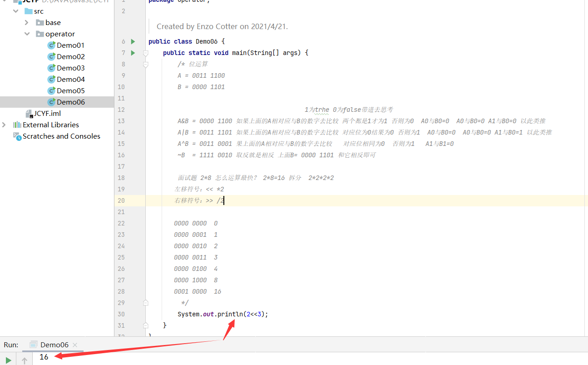
Task: Click the '~B = 1111 0010' comment line
Action: (x=277, y=155)
